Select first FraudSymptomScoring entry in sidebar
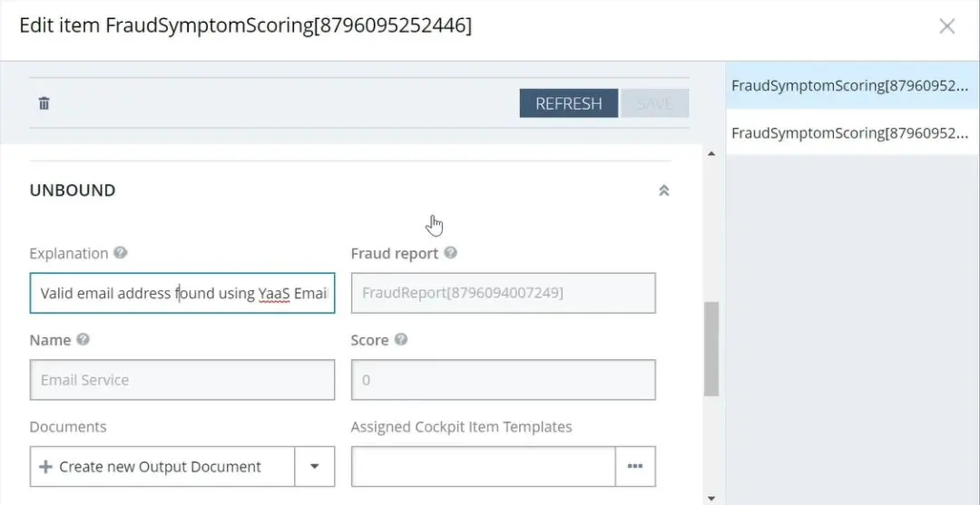 [852, 85]
